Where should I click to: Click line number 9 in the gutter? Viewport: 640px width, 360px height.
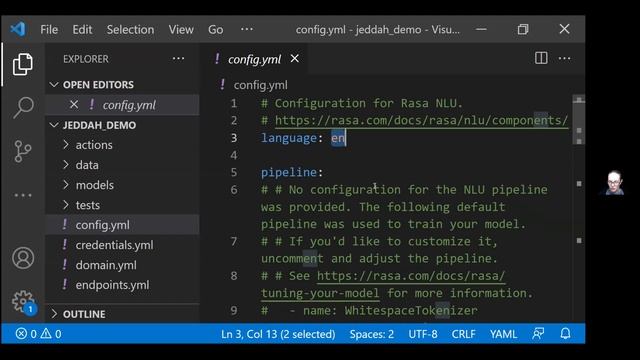pyautogui.click(x=234, y=311)
